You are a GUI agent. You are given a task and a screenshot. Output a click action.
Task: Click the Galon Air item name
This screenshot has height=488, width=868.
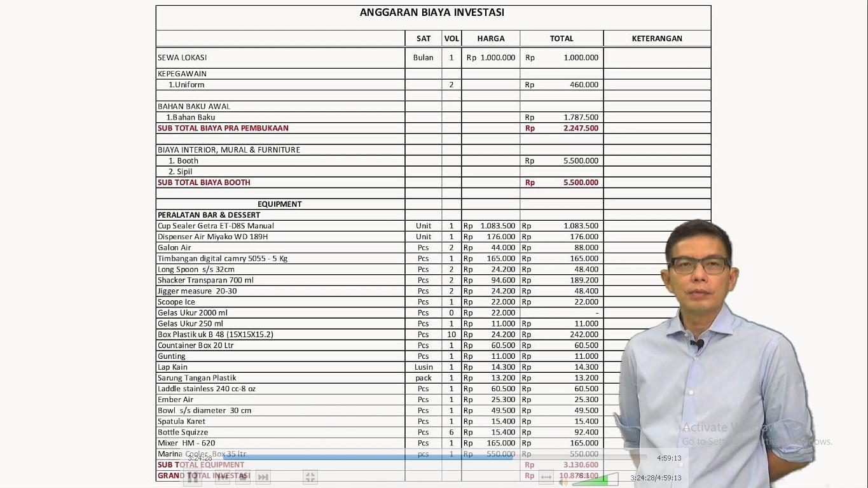pyautogui.click(x=174, y=247)
